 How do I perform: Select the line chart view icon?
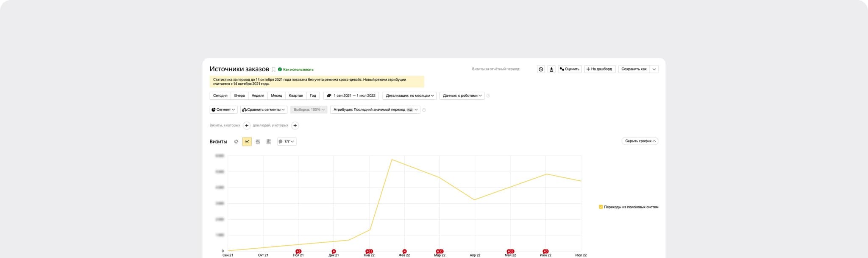click(247, 142)
